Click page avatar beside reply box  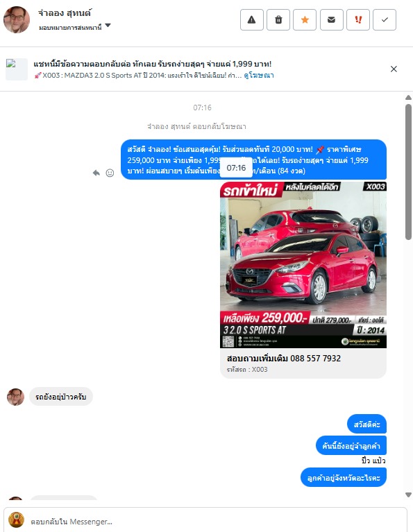point(16,520)
